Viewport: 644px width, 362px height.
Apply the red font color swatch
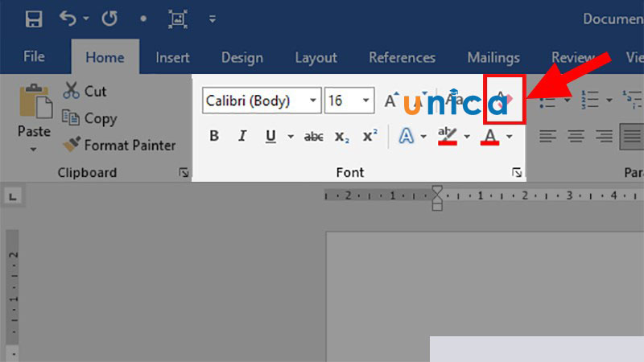(490, 137)
